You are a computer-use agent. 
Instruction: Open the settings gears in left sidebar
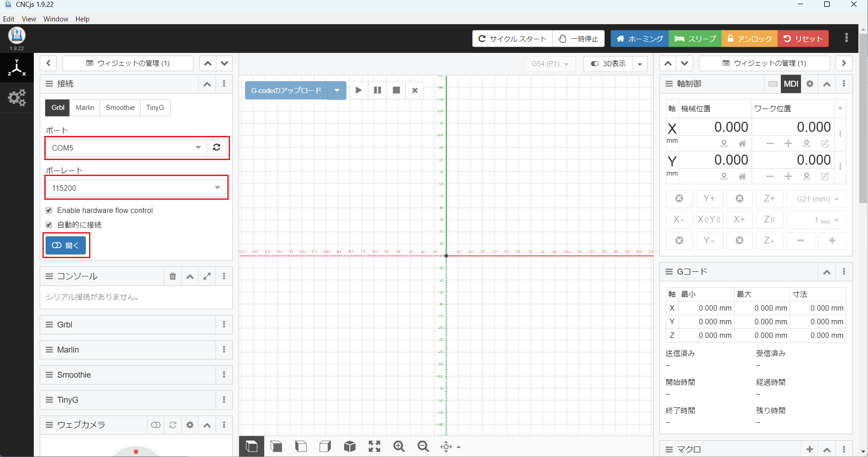pyautogui.click(x=17, y=98)
